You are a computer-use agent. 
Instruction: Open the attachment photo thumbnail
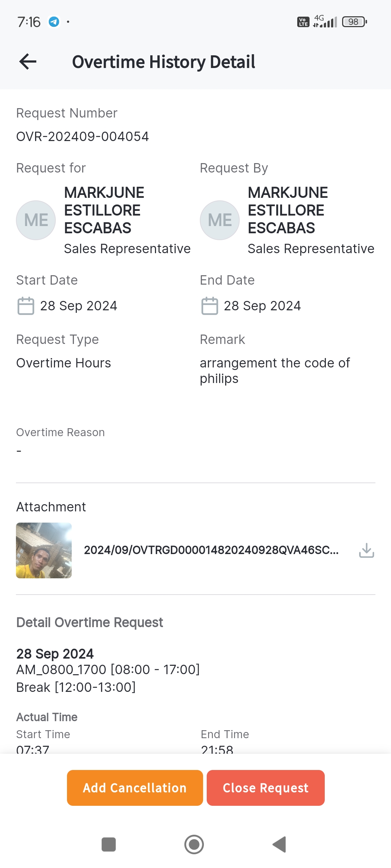coord(44,550)
